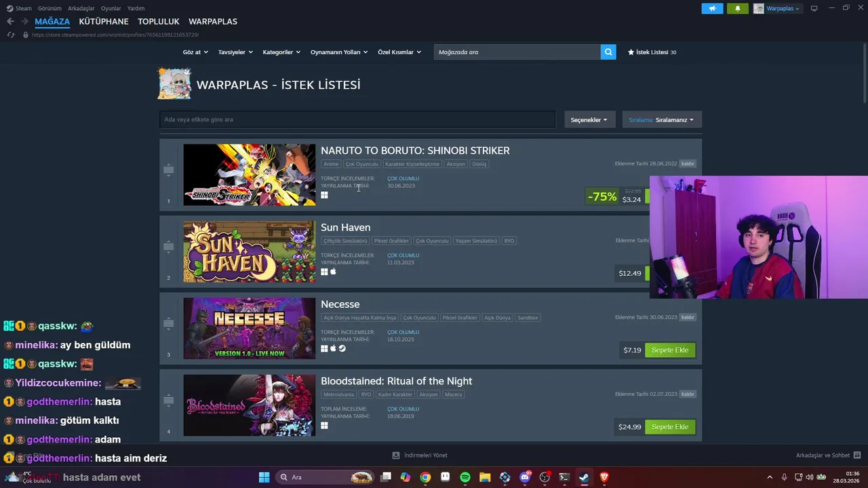The width and height of the screenshot is (868, 488).
Task: Open the Görünüm menu
Action: pos(50,8)
